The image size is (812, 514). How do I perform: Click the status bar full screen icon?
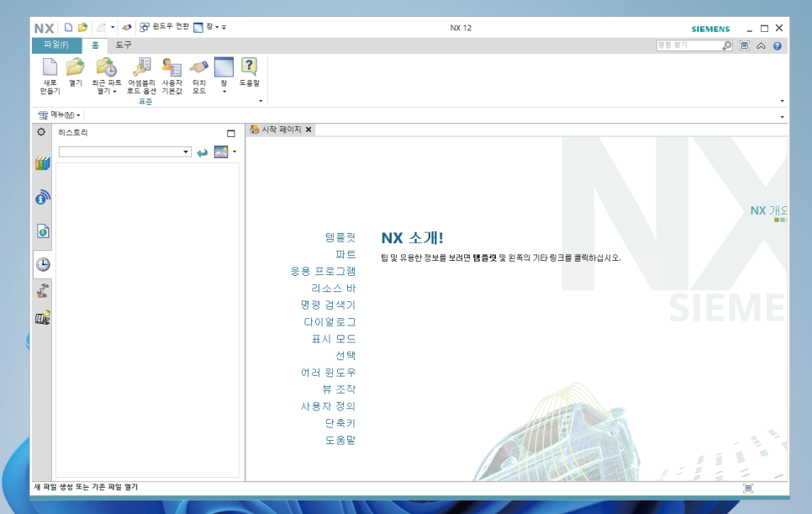[748, 488]
